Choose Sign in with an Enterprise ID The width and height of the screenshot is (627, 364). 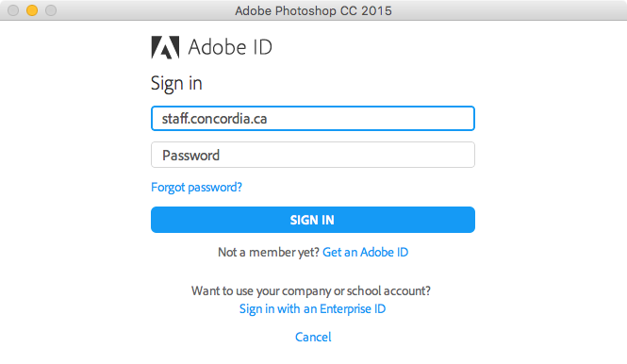[312, 308]
